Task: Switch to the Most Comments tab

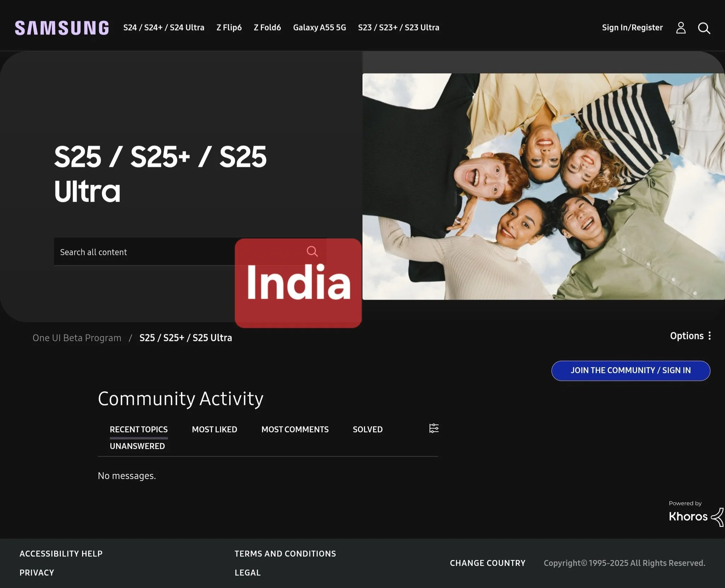Action: tap(295, 429)
